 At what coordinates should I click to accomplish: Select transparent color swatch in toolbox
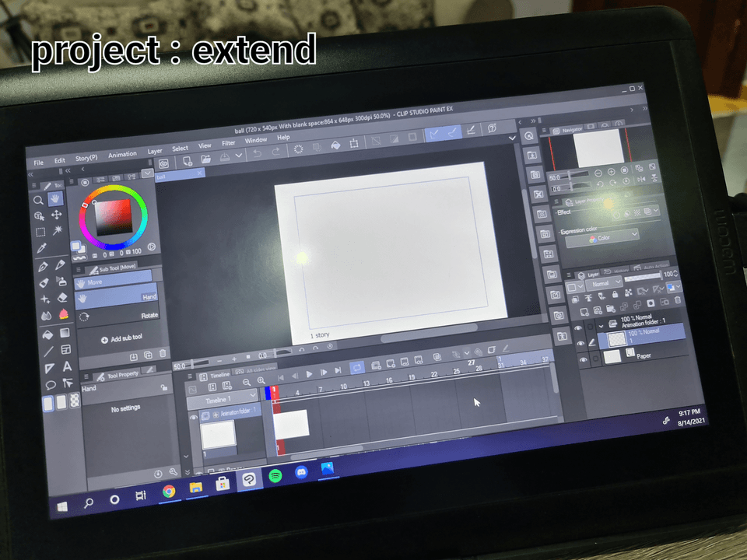[75, 401]
